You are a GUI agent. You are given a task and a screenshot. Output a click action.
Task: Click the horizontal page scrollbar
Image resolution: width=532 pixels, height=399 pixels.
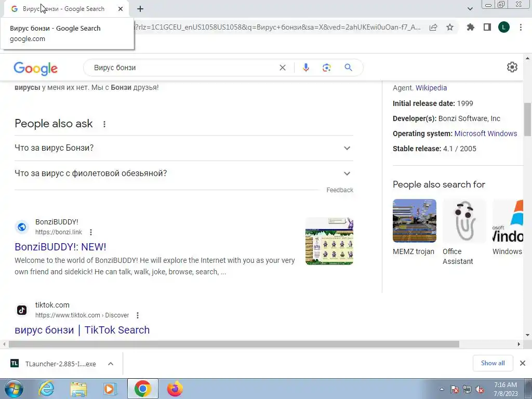click(x=234, y=344)
